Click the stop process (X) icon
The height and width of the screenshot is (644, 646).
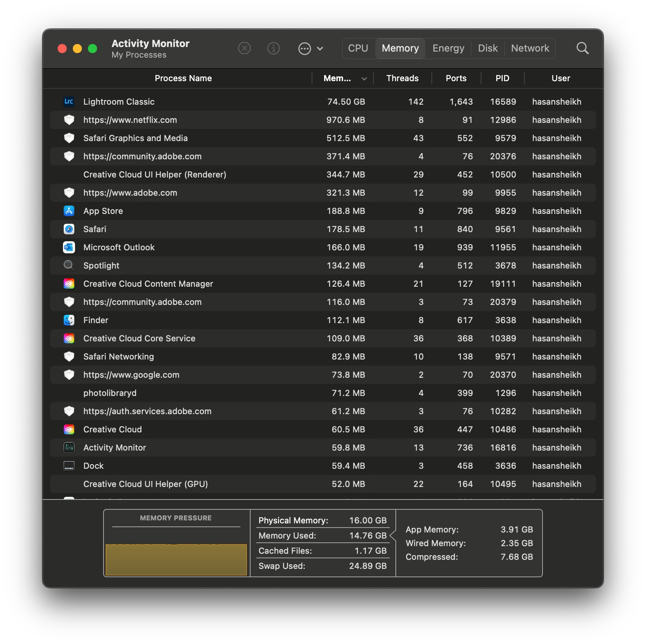point(245,49)
